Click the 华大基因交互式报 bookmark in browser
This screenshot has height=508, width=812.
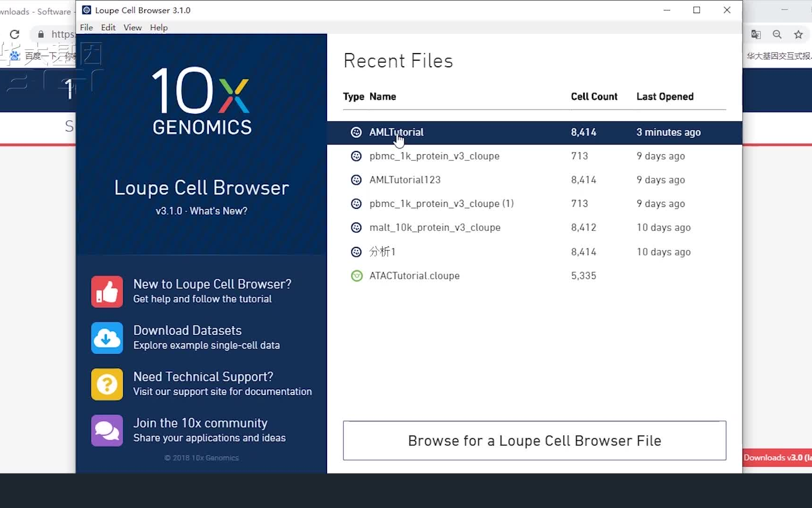tap(779, 56)
